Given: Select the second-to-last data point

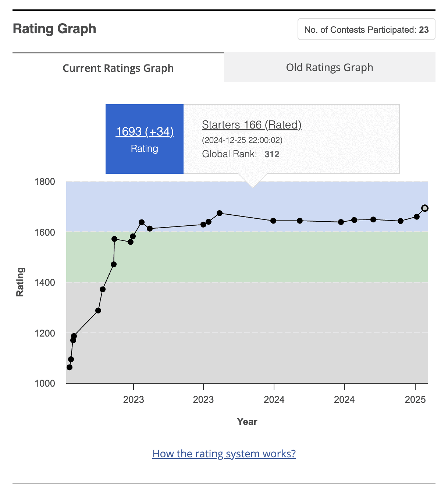Looking at the screenshot, I should 417,217.
